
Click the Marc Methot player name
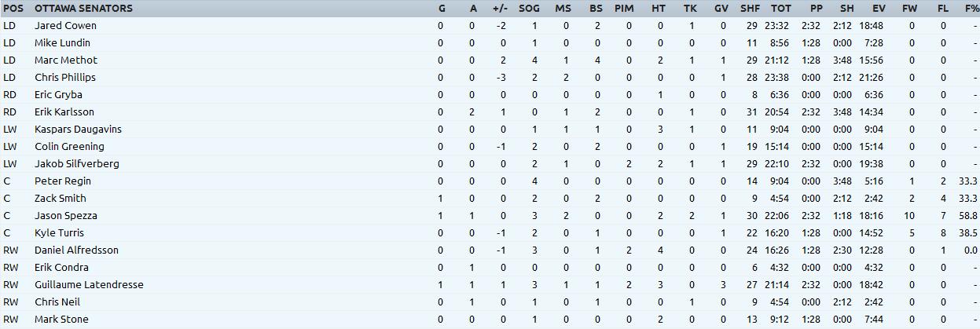tap(66, 60)
